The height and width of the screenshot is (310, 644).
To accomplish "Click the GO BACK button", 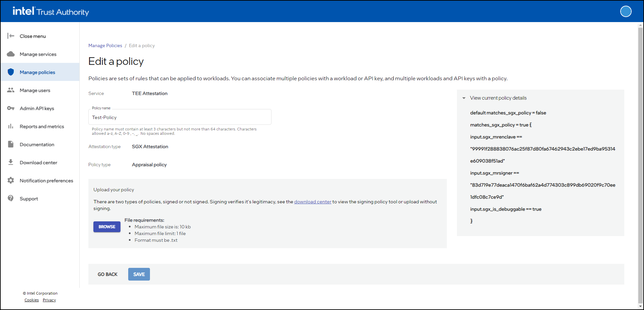I will point(107,274).
